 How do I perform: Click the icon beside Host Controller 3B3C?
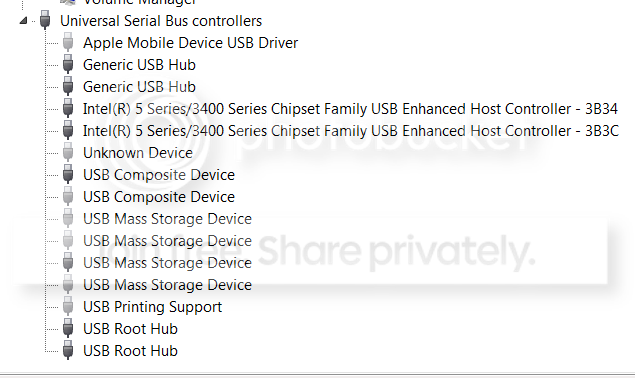coord(68,130)
